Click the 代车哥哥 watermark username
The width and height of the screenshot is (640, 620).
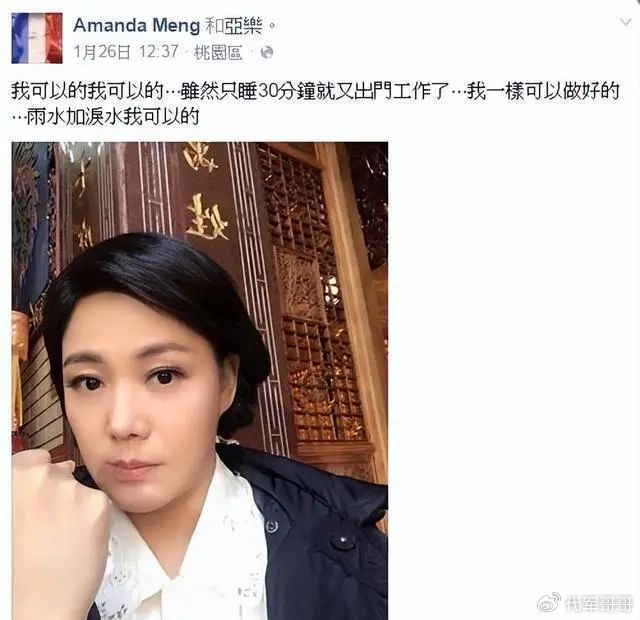click(x=598, y=604)
